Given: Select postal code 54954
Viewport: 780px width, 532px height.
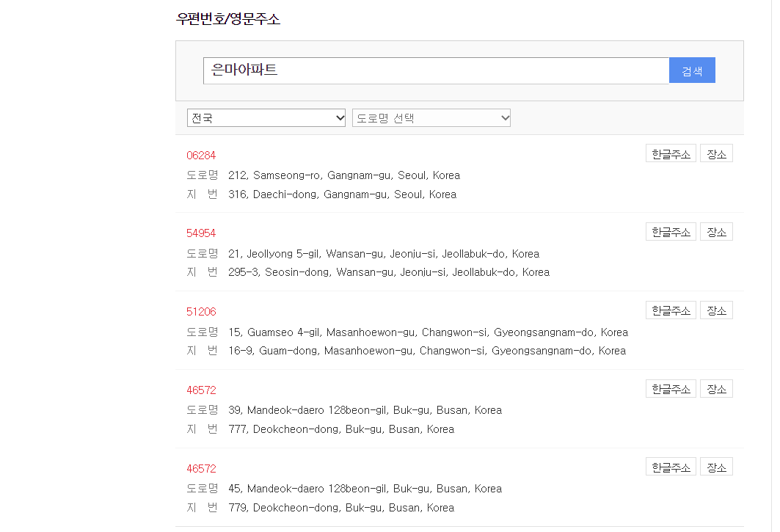Looking at the screenshot, I should coord(201,233).
